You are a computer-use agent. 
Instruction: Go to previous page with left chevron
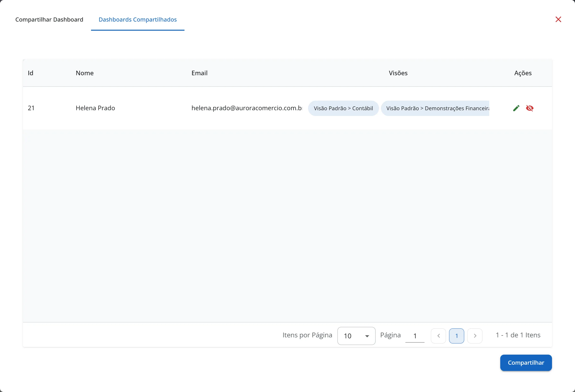click(438, 336)
